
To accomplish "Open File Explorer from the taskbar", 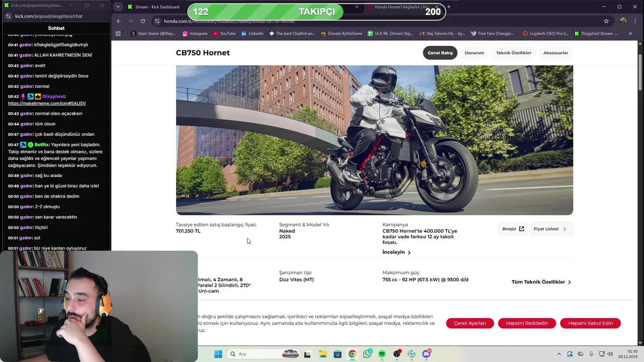I will point(323,354).
